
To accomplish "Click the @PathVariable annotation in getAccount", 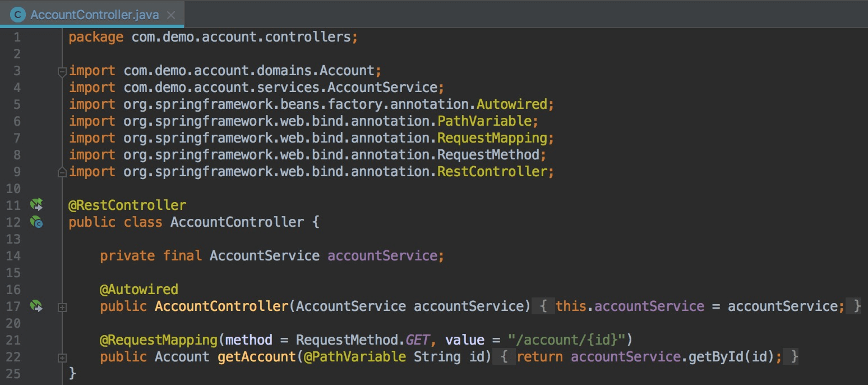I will point(354,357).
